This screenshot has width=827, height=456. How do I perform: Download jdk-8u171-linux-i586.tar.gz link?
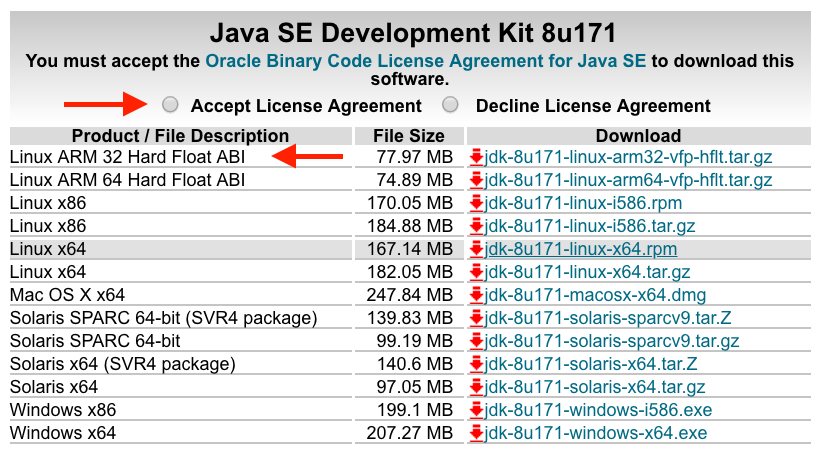coord(590,227)
